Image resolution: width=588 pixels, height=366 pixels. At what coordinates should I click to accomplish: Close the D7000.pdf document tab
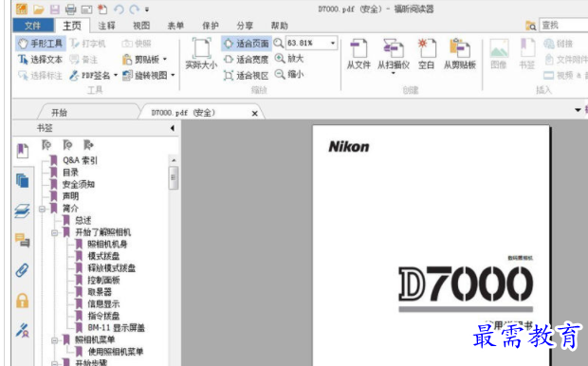point(254,113)
